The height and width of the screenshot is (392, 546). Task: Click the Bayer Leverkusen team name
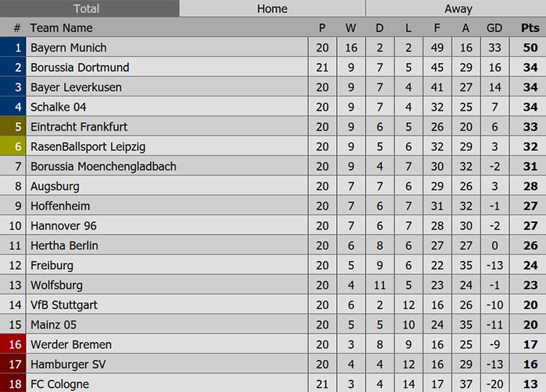tap(76, 87)
